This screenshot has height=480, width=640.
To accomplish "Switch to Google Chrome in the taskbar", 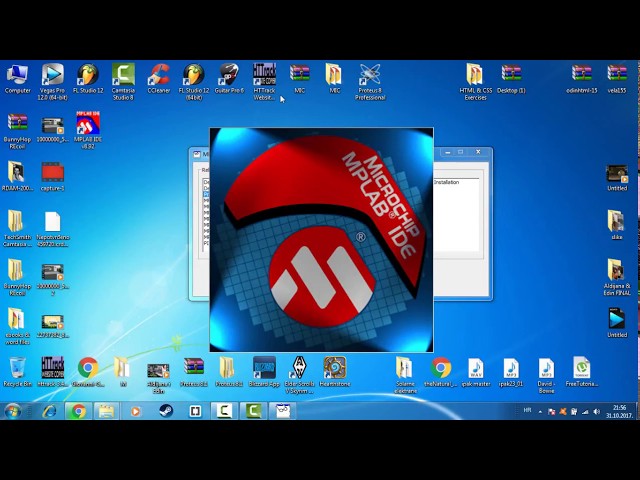I will pos(78,411).
